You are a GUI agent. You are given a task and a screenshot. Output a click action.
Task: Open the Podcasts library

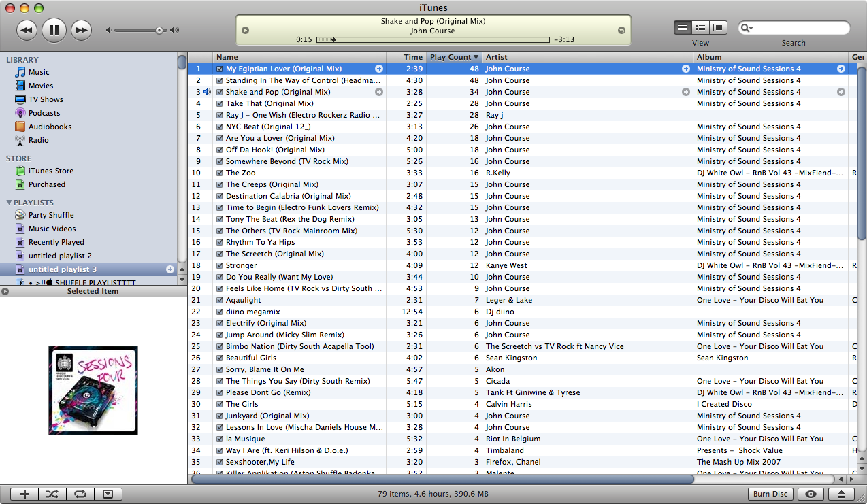point(44,113)
